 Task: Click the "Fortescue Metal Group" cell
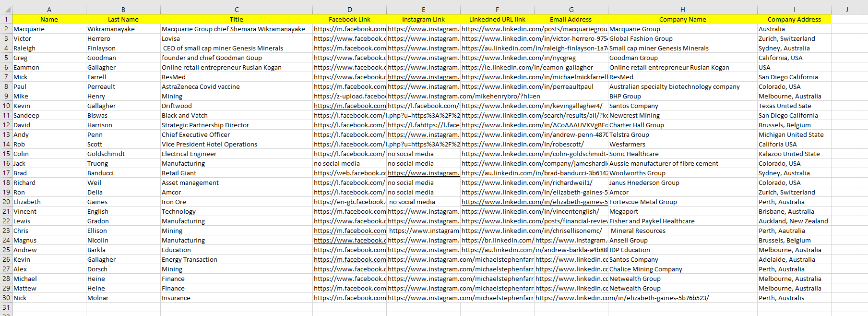click(683, 202)
